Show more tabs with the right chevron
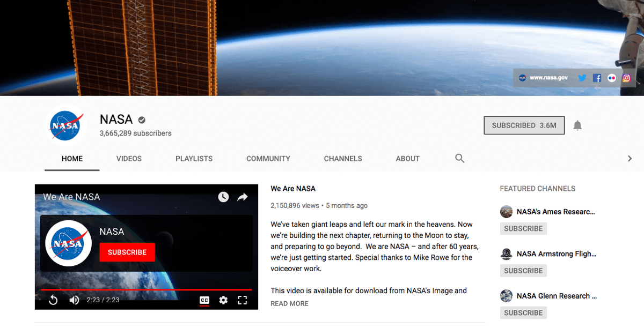 tap(630, 159)
